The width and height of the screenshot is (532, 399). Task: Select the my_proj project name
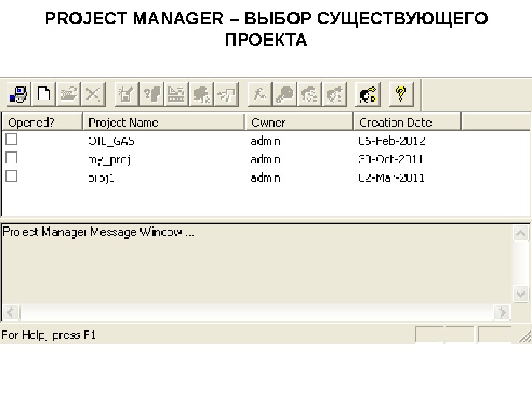pos(109,159)
